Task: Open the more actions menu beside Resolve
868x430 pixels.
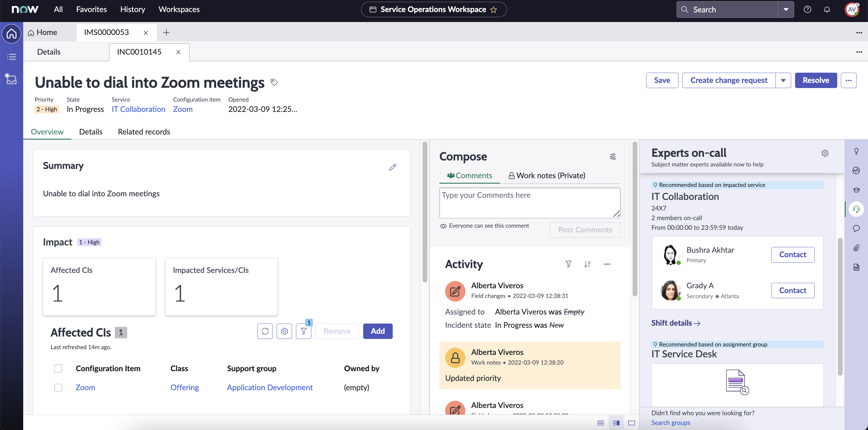Action: (848, 80)
